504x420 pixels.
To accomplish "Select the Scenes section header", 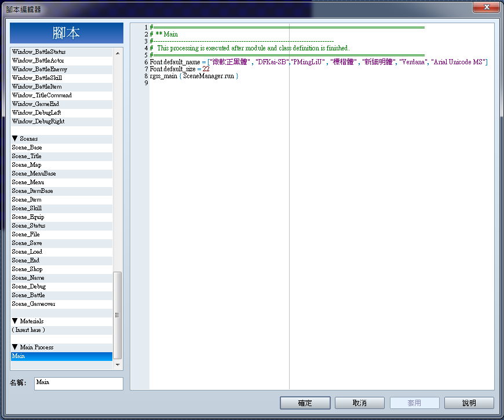I will [x=62, y=139].
